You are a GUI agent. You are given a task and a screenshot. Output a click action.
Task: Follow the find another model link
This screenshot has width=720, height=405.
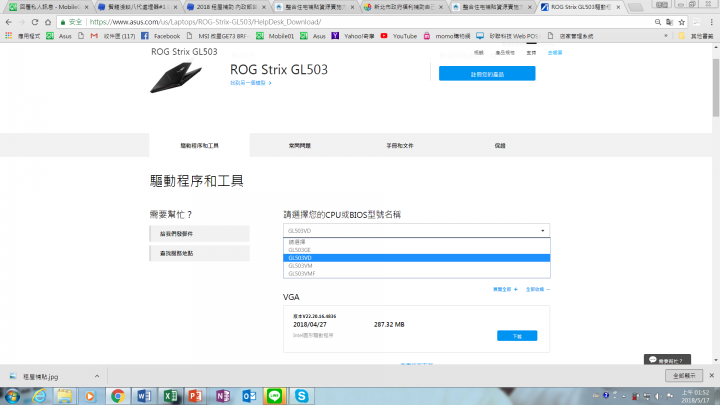[251, 83]
